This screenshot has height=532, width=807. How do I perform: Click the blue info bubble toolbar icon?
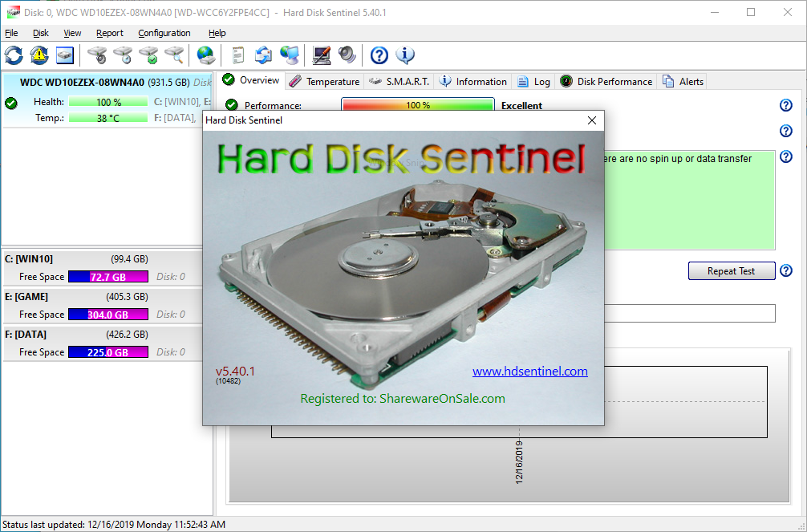[405, 55]
